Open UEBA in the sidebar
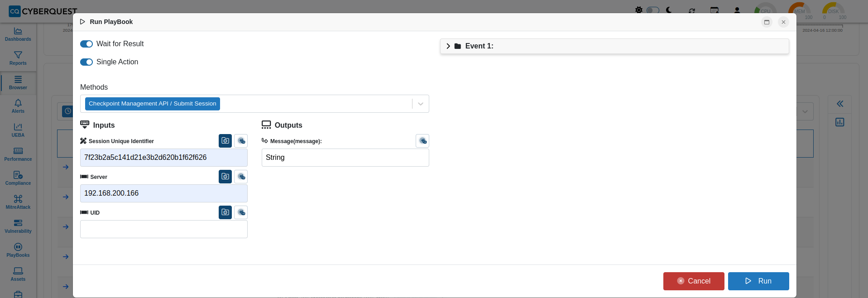 pyautogui.click(x=18, y=130)
